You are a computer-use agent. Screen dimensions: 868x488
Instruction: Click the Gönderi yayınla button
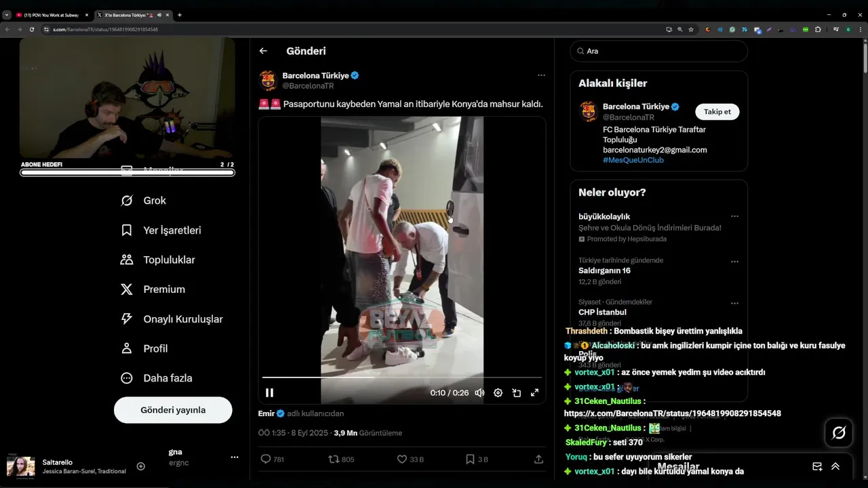tap(173, 410)
